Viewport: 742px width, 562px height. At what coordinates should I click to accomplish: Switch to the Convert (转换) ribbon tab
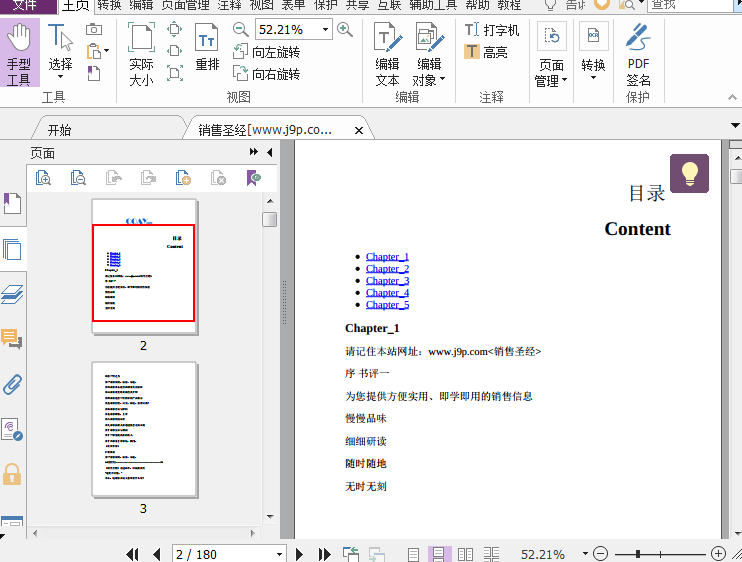[x=109, y=5]
